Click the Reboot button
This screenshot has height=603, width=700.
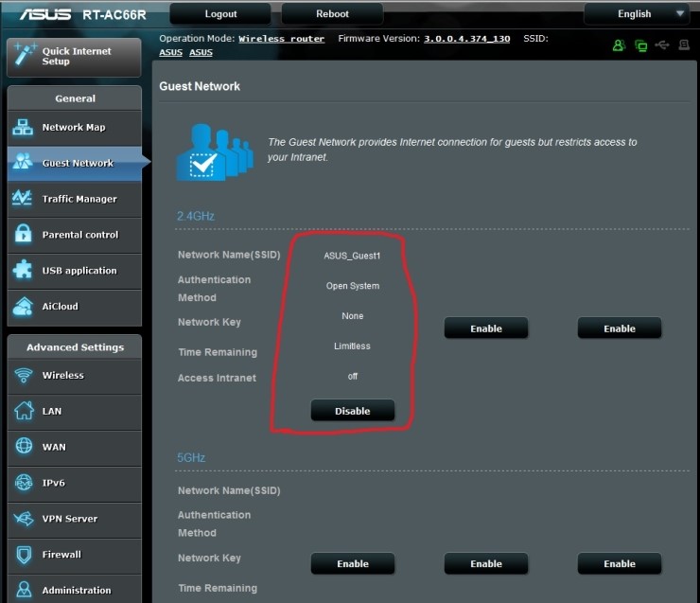tap(332, 14)
